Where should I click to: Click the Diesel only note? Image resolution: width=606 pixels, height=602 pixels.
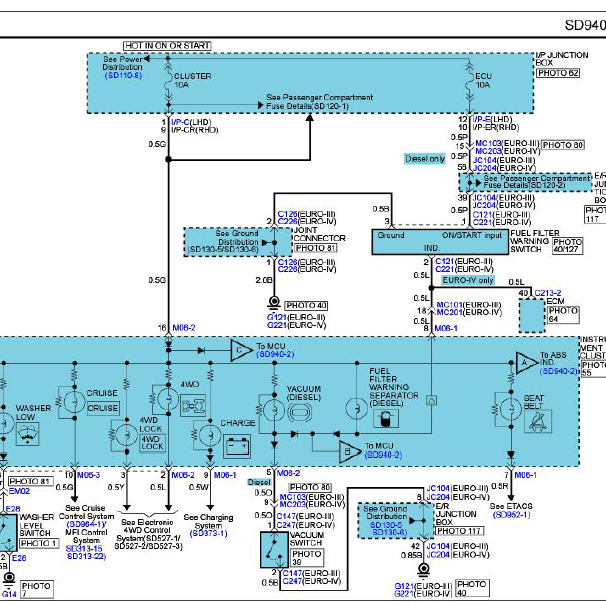tap(425, 159)
